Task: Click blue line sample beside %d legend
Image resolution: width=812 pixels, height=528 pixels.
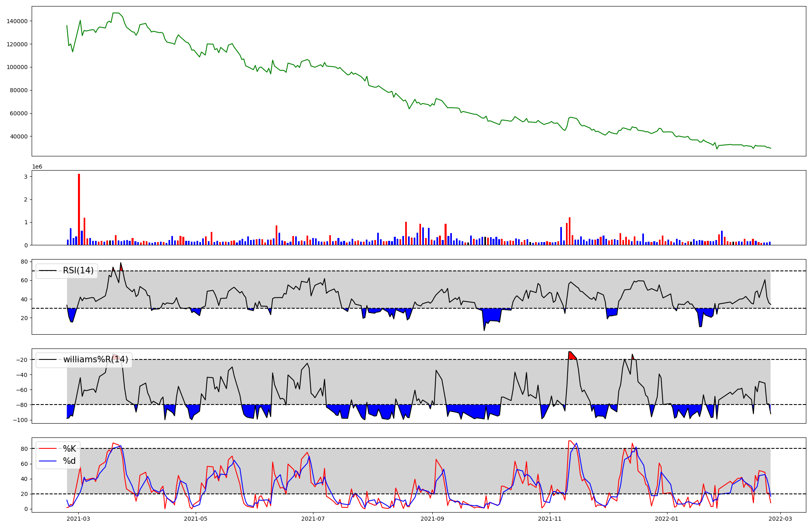Action: click(x=48, y=461)
